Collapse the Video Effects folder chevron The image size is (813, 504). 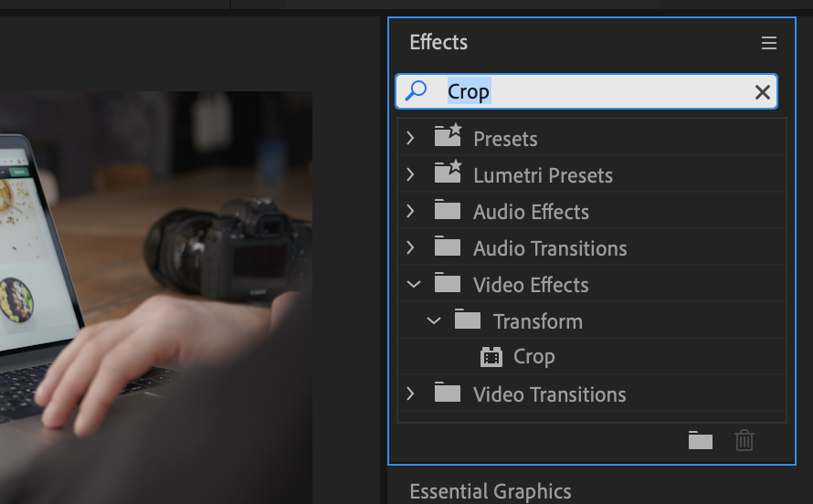pos(413,284)
